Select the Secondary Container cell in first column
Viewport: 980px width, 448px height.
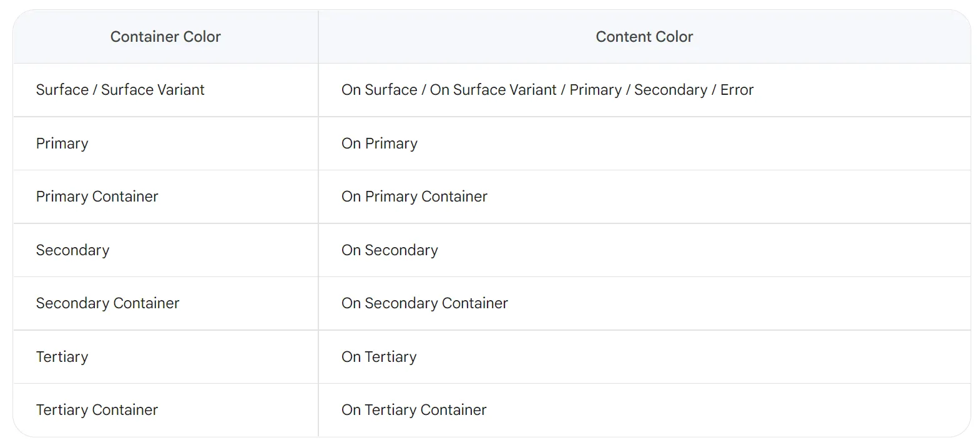[107, 303]
